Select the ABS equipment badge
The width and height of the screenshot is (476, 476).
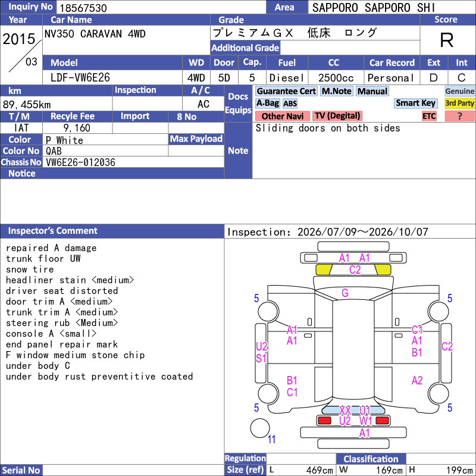click(290, 103)
